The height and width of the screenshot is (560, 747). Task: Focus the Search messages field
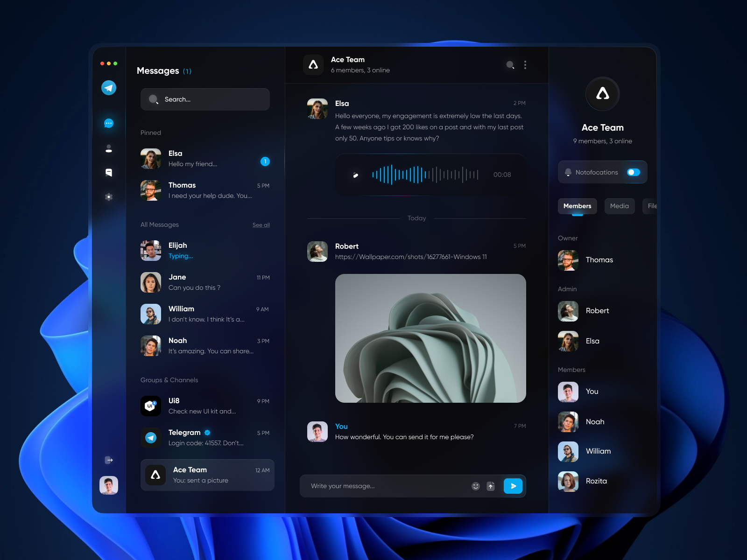205,99
